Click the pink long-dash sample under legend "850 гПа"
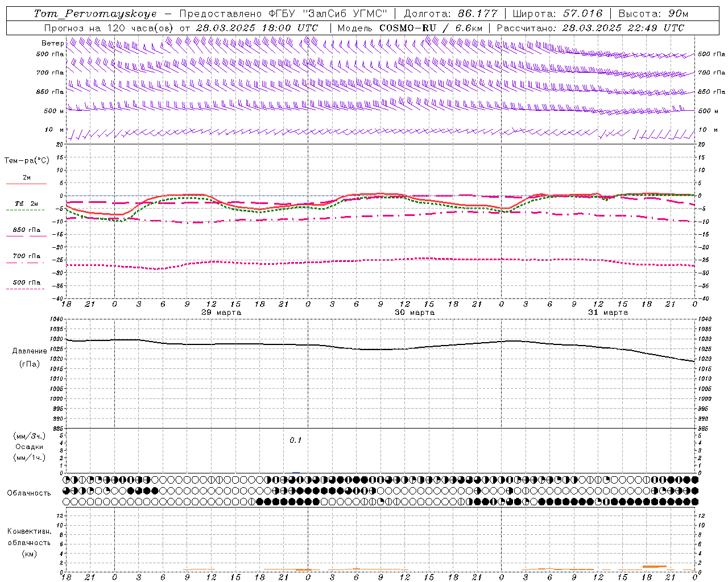 coord(26,236)
